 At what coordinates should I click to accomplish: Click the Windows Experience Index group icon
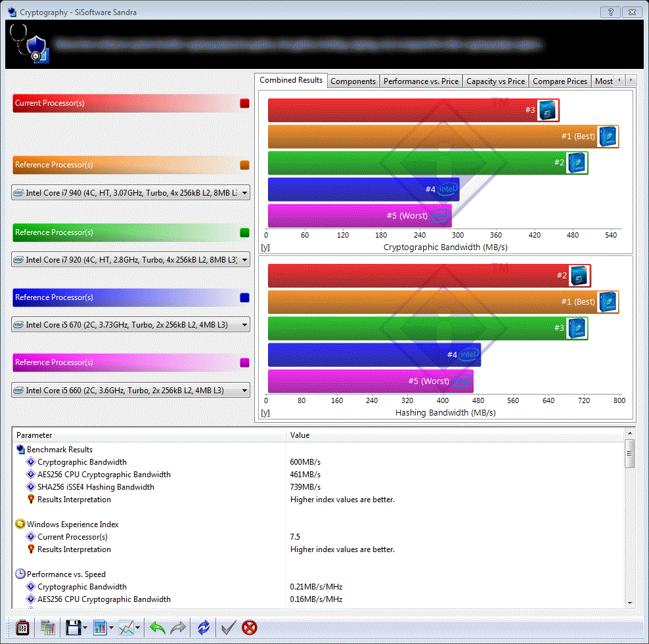[x=20, y=524]
